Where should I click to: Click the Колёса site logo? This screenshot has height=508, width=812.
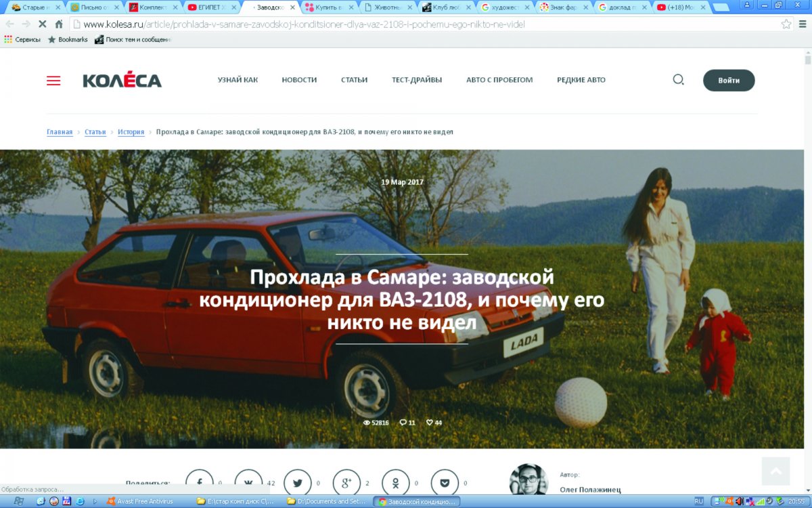click(122, 80)
